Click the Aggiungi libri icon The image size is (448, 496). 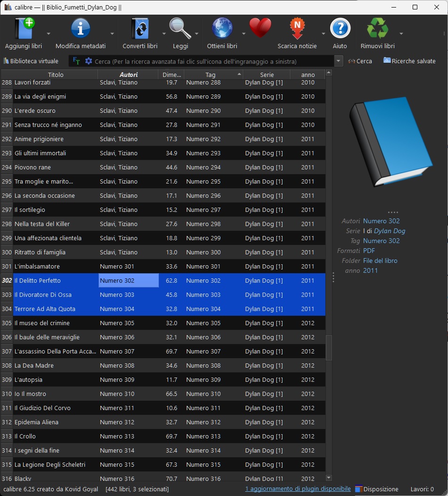(x=25, y=28)
